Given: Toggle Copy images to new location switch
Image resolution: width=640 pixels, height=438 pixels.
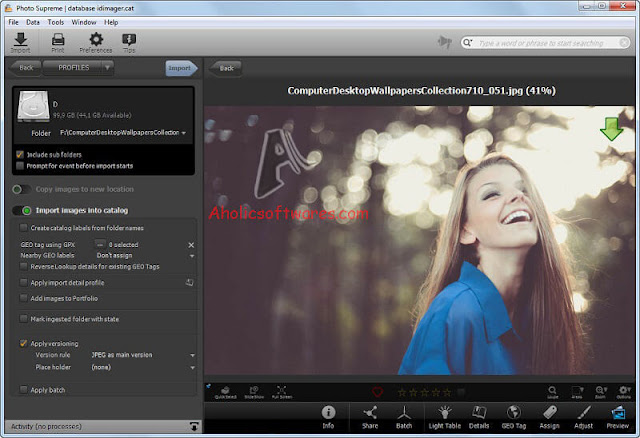Looking at the screenshot, I should (x=22, y=189).
